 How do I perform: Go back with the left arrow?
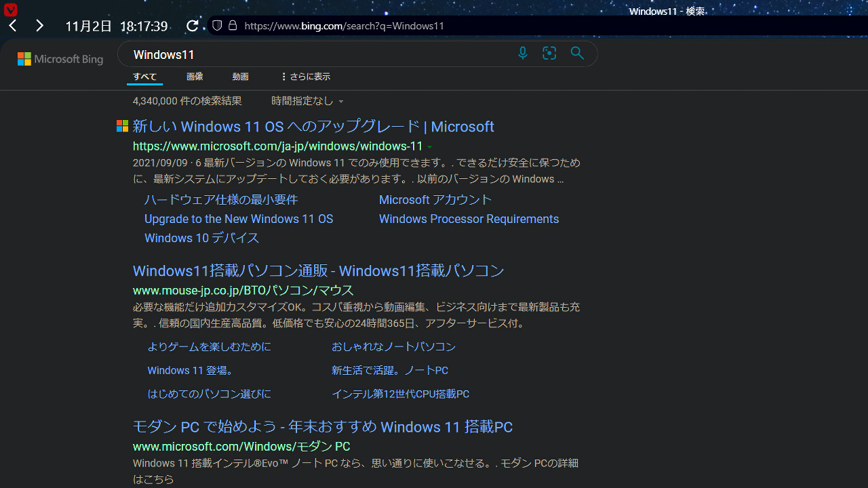pos(13,26)
